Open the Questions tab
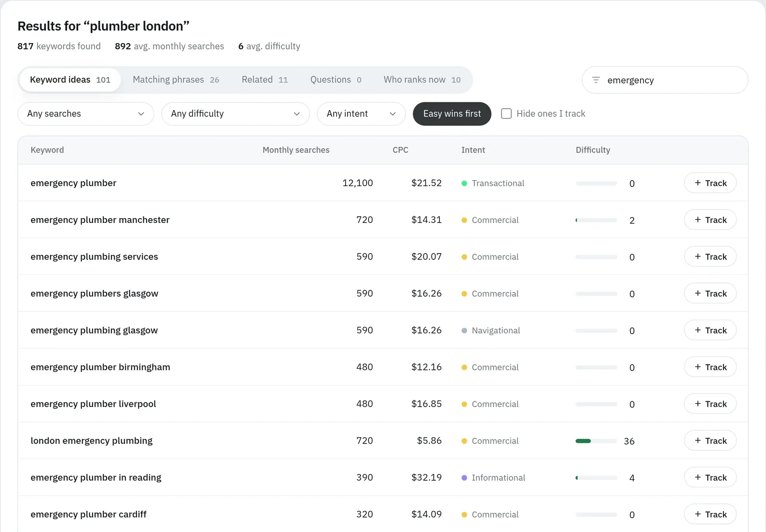The width and height of the screenshot is (766, 532). pos(336,80)
